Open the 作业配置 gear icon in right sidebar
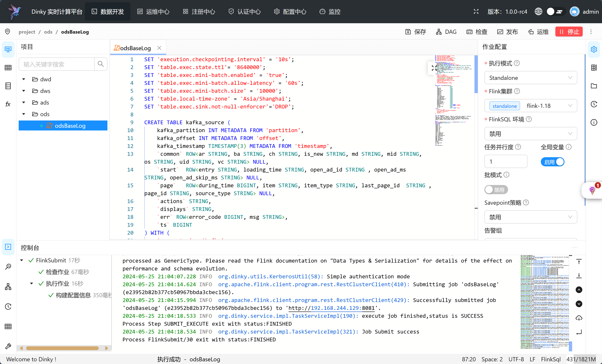Viewport: 602px width, 364px height. pos(594,49)
